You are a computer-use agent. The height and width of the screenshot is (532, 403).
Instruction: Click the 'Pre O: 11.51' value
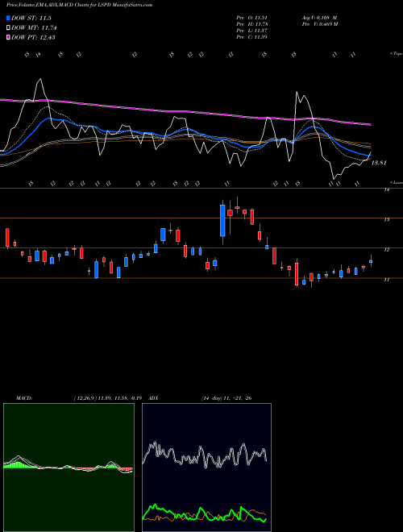click(251, 18)
